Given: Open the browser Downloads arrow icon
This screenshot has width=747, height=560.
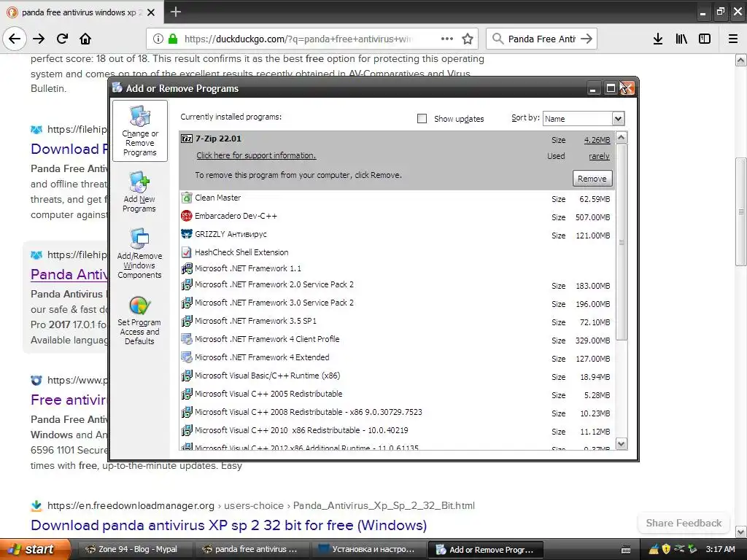Looking at the screenshot, I should click(x=658, y=39).
